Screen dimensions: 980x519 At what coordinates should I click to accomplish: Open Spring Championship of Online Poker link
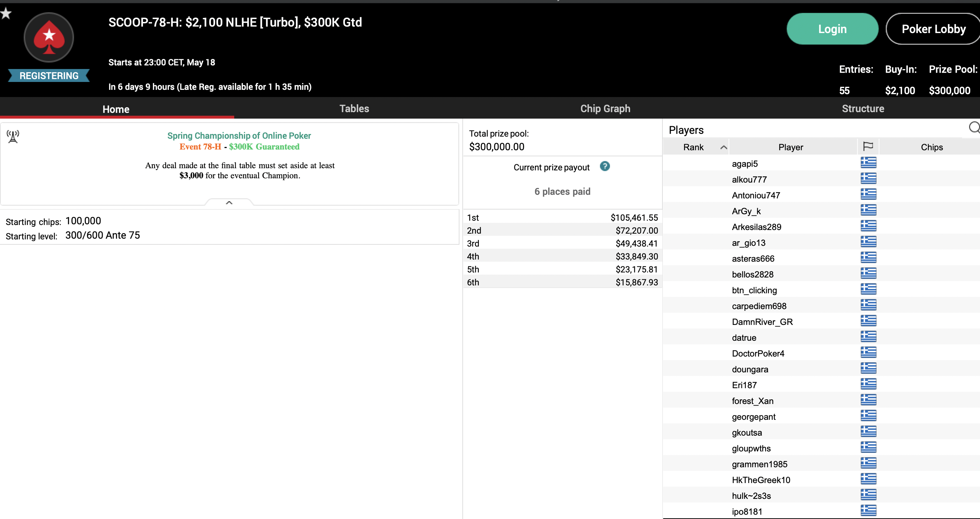pyautogui.click(x=239, y=136)
